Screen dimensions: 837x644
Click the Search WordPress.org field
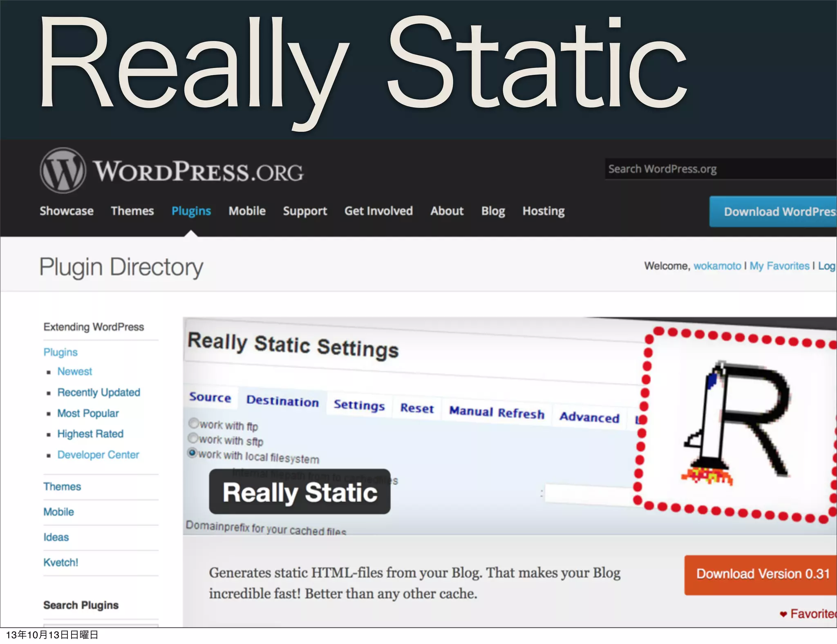click(x=721, y=169)
